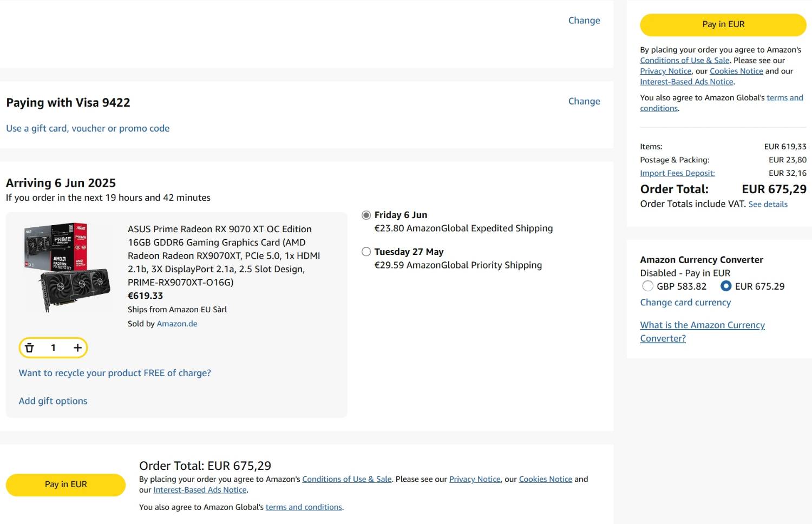The width and height of the screenshot is (812, 524).
Task: Select Friday 6 Jun Expedited Shipping option
Action: point(366,215)
